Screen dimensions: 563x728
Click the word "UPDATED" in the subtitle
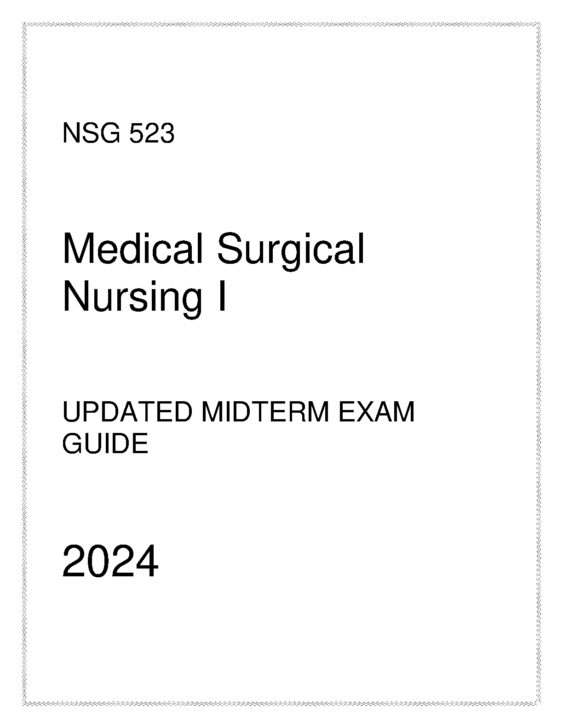[126, 412]
